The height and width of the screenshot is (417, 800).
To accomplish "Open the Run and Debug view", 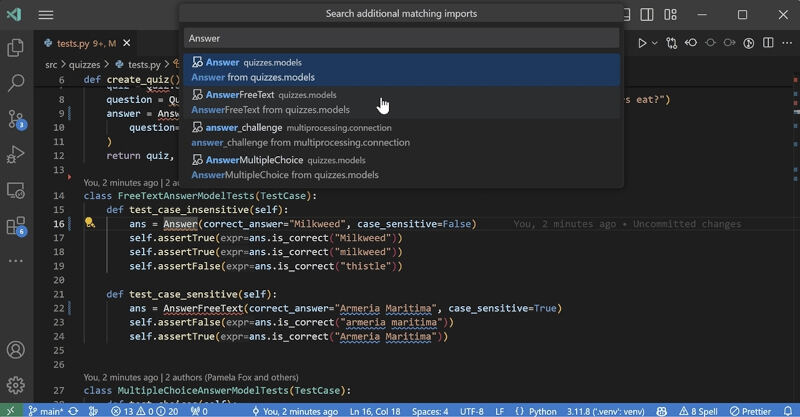I will 16,154.
